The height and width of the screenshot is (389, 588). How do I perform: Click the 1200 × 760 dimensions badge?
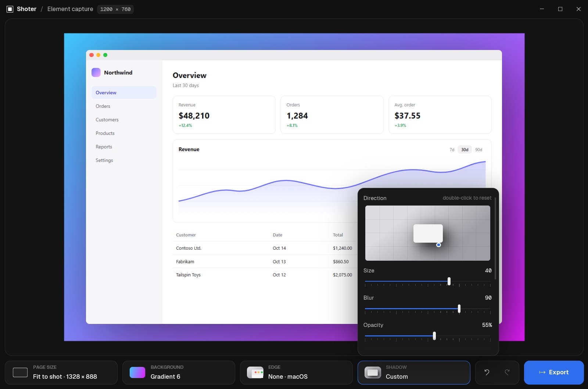pos(115,9)
